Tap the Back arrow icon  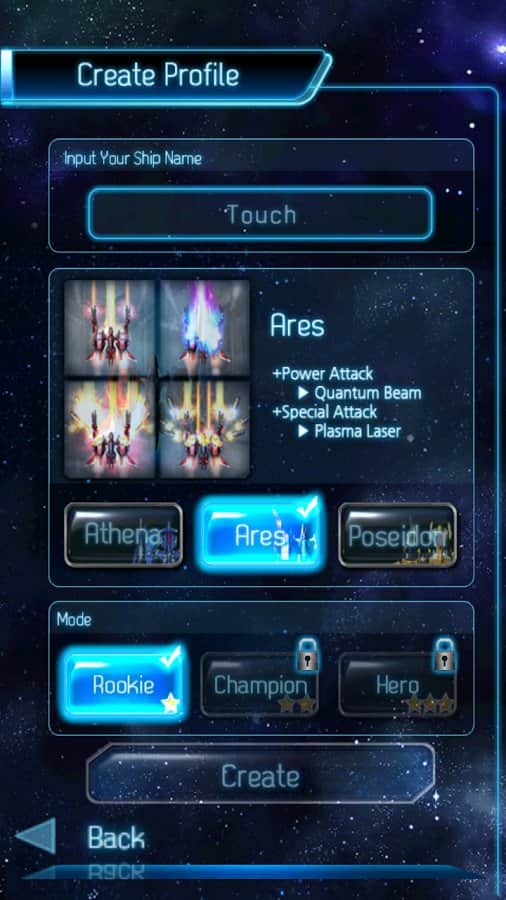coord(36,836)
